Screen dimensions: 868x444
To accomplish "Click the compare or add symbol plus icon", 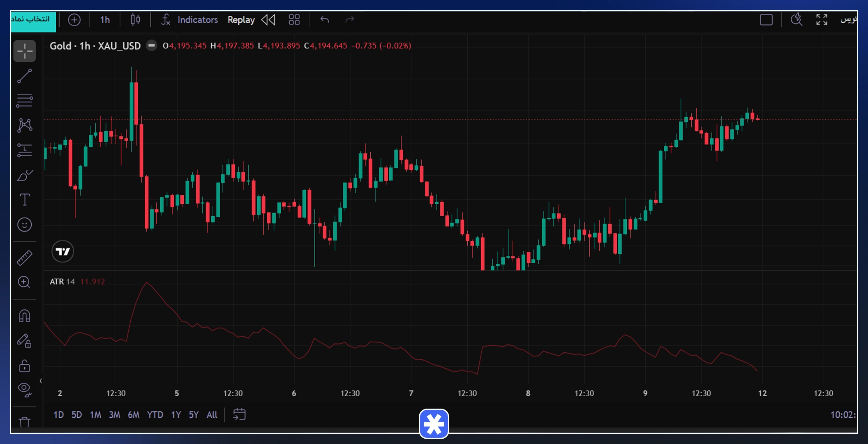I will coord(74,20).
